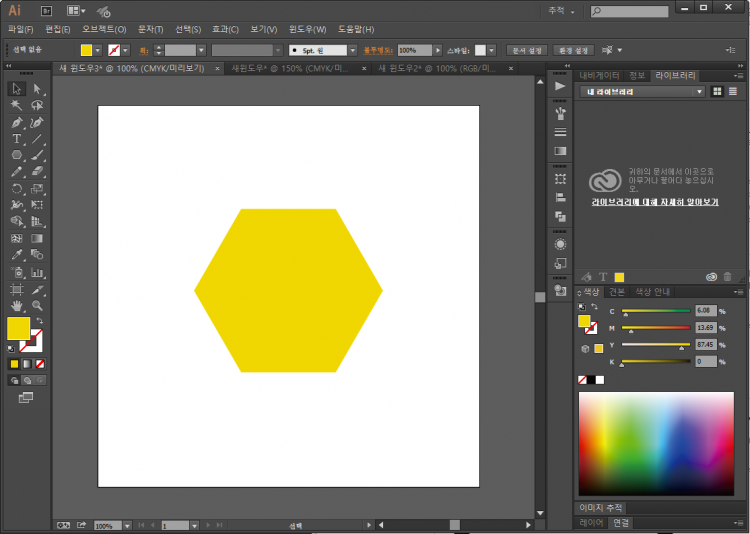Viewport: 750px width, 534px height.
Task: Click the Y yellow slider in color panel
Action: tap(655, 345)
